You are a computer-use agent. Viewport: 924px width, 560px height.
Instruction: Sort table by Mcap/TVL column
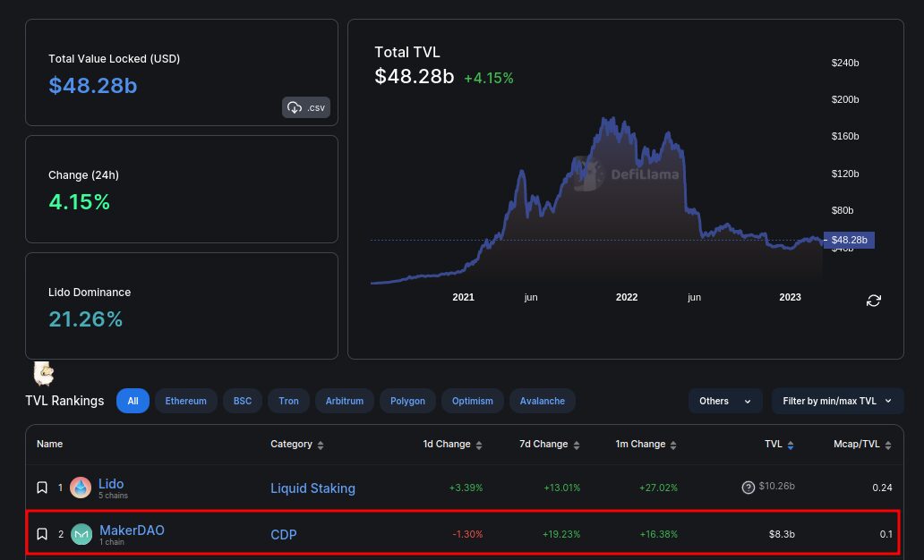point(863,444)
